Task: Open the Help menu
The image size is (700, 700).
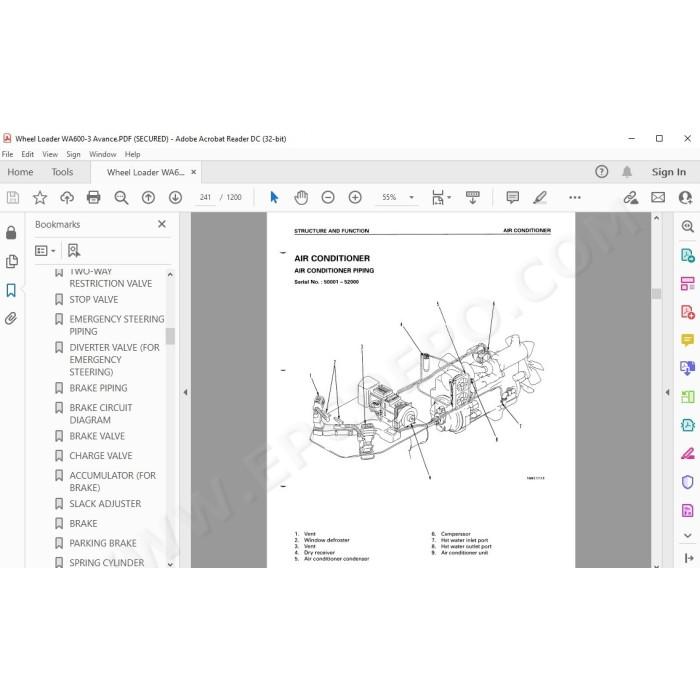Action: click(133, 154)
